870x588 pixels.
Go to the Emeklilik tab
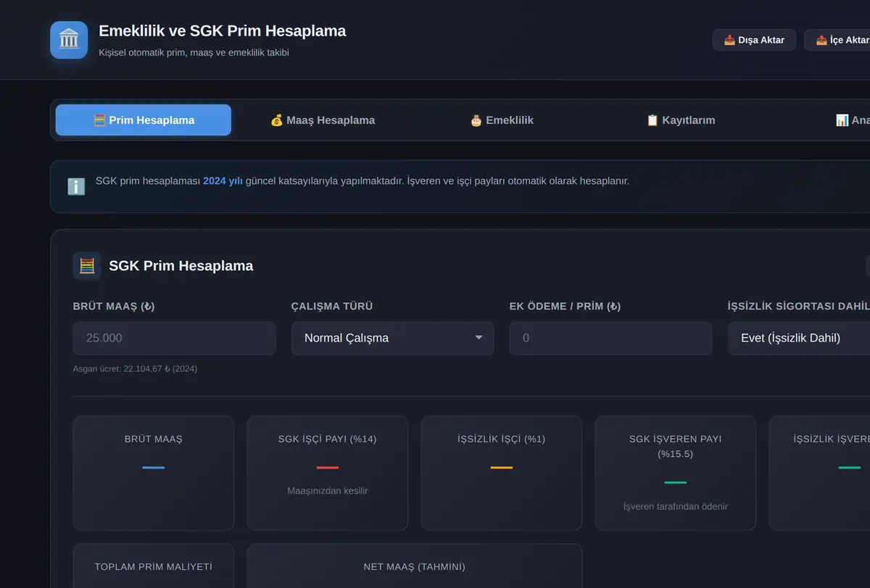coord(502,120)
